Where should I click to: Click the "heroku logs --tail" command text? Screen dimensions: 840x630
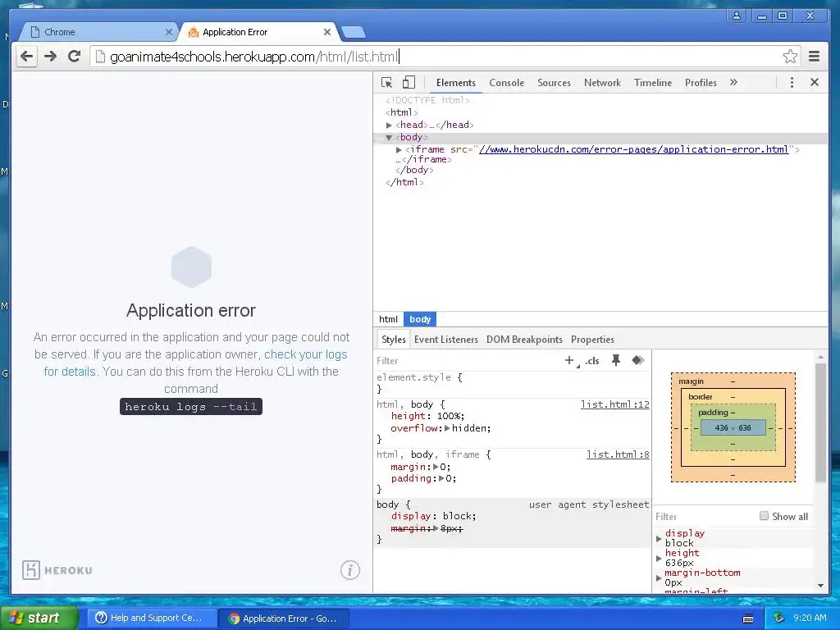(190, 407)
